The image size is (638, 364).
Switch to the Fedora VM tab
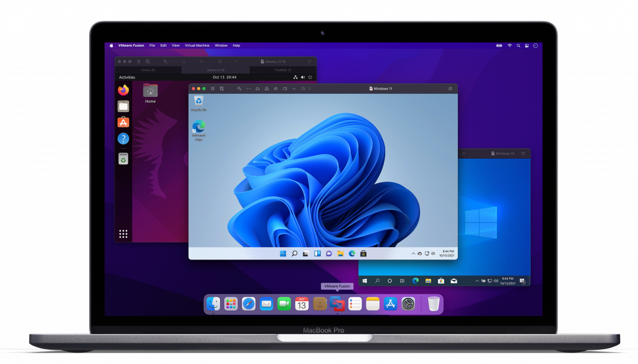(148, 70)
